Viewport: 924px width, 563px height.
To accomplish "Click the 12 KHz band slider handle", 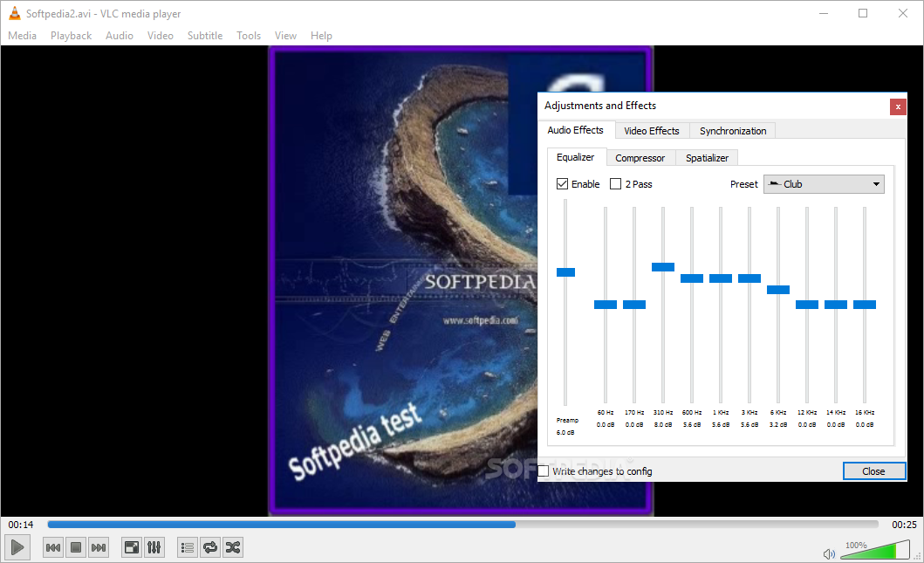I will [x=807, y=305].
